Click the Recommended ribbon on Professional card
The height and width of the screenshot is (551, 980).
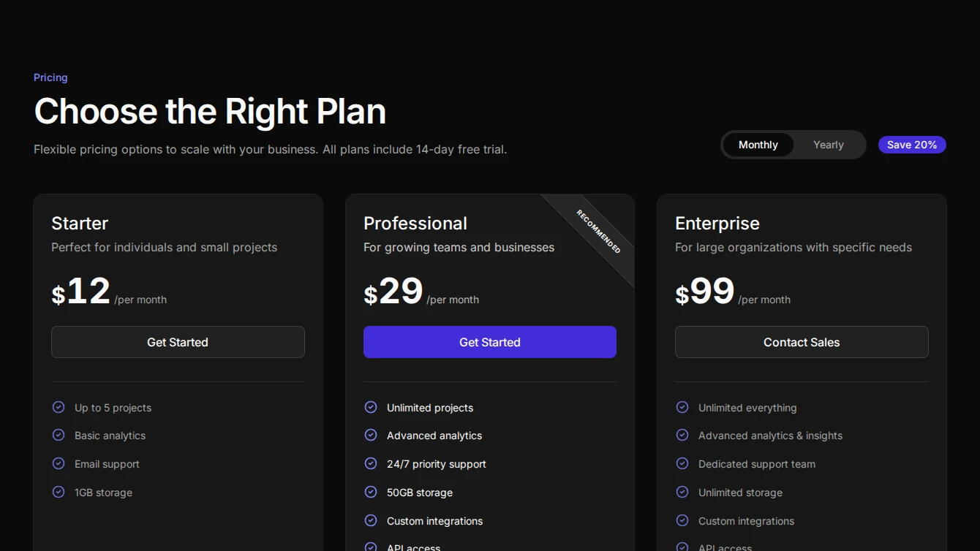click(x=599, y=232)
